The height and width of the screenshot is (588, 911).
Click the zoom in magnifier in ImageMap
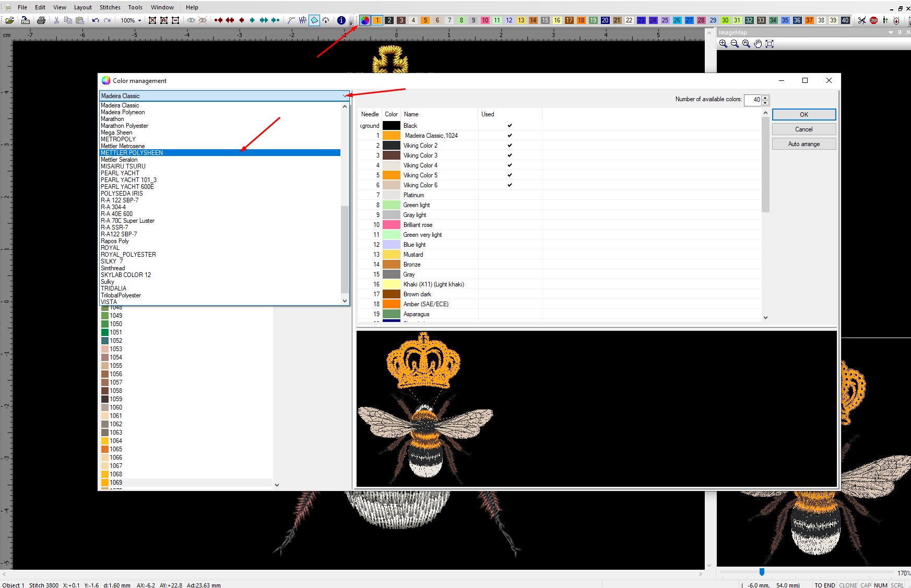click(x=723, y=44)
